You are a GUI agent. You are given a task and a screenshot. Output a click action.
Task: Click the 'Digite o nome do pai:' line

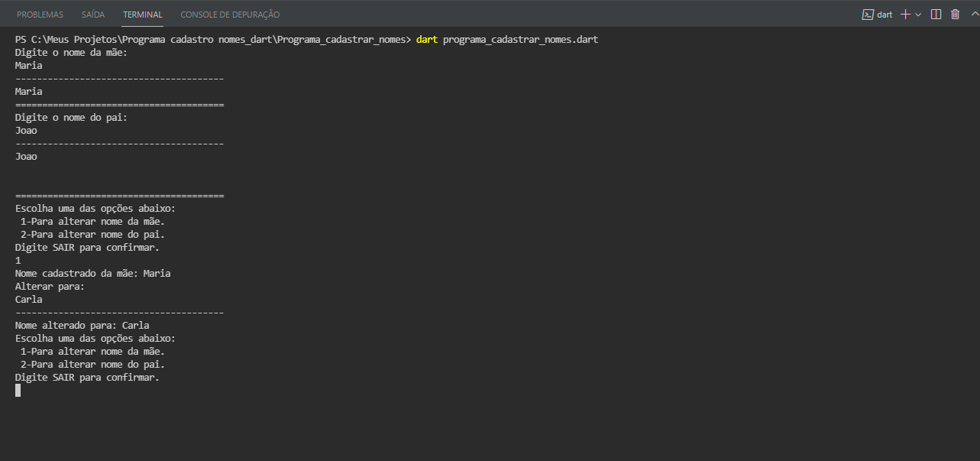[x=71, y=118]
